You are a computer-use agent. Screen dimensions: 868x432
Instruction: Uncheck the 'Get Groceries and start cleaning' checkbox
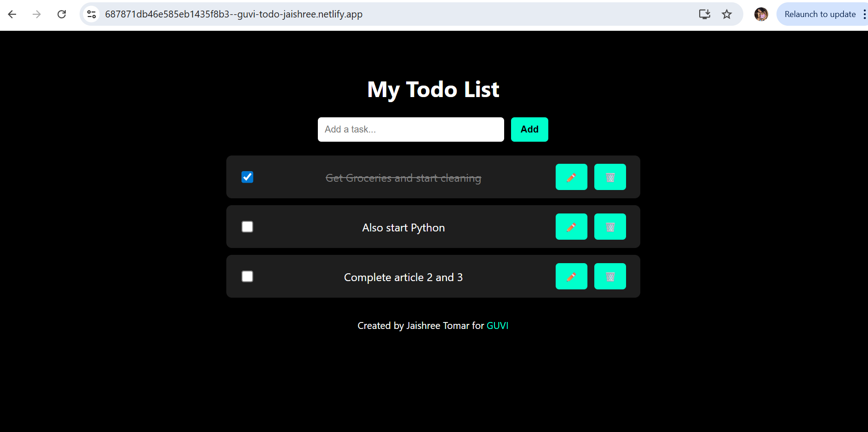[247, 177]
